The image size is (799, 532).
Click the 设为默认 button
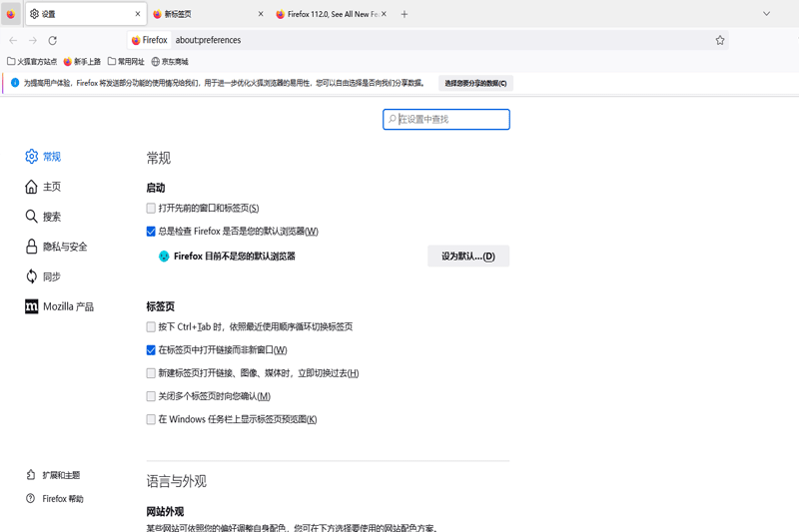tap(467, 257)
